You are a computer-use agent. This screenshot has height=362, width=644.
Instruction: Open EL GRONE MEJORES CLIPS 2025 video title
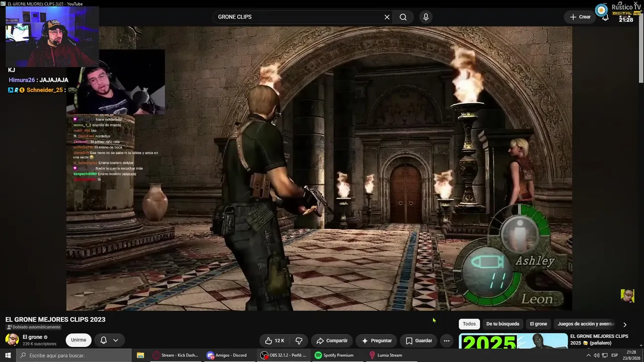(x=599, y=339)
